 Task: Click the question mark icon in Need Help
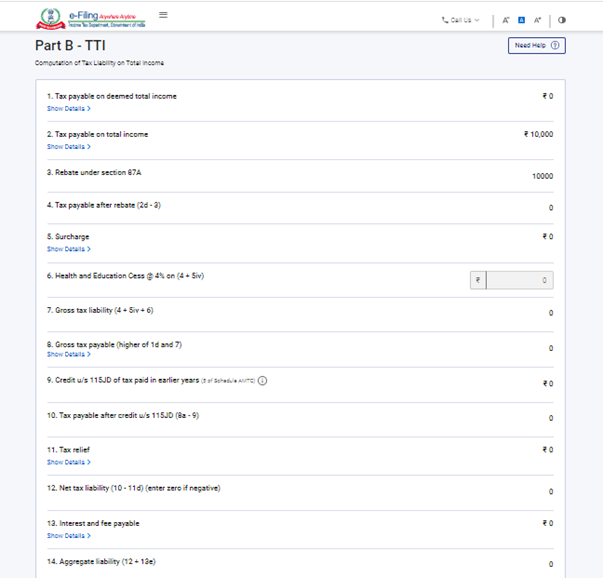click(555, 45)
